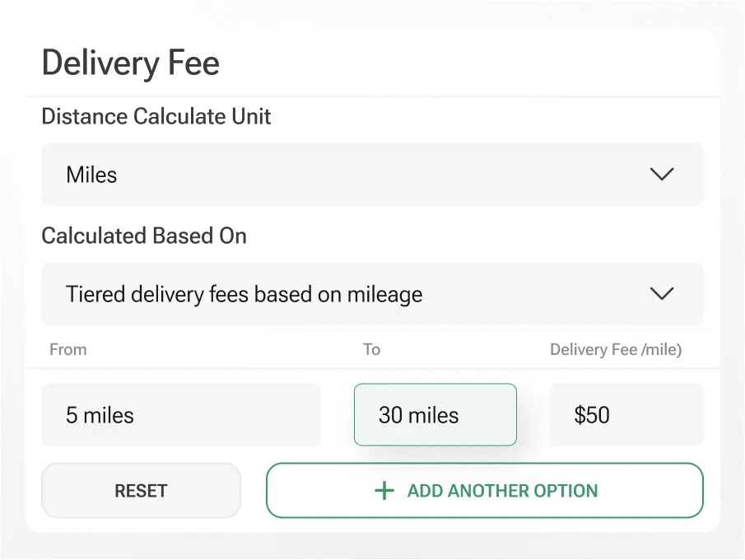Click the 'Delivery Fee /mile)' column header
This screenshot has height=560, width=745.
tap(616, 349)
